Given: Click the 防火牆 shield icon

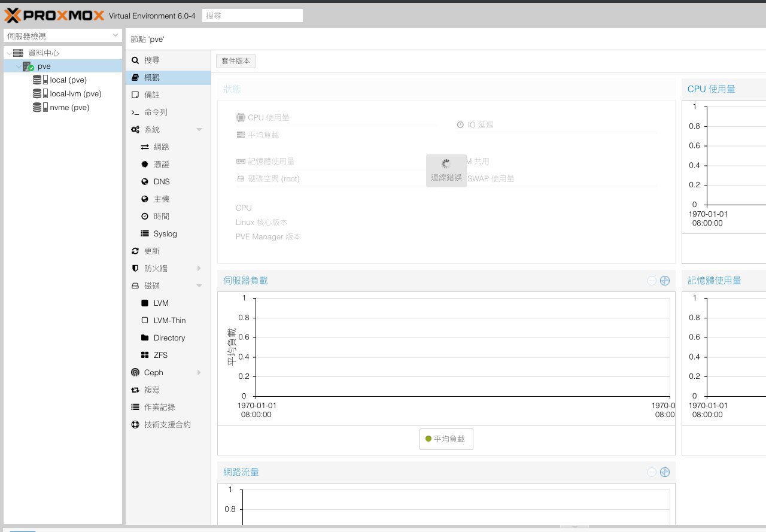Looking at the screenshot, I should point(135,269).
